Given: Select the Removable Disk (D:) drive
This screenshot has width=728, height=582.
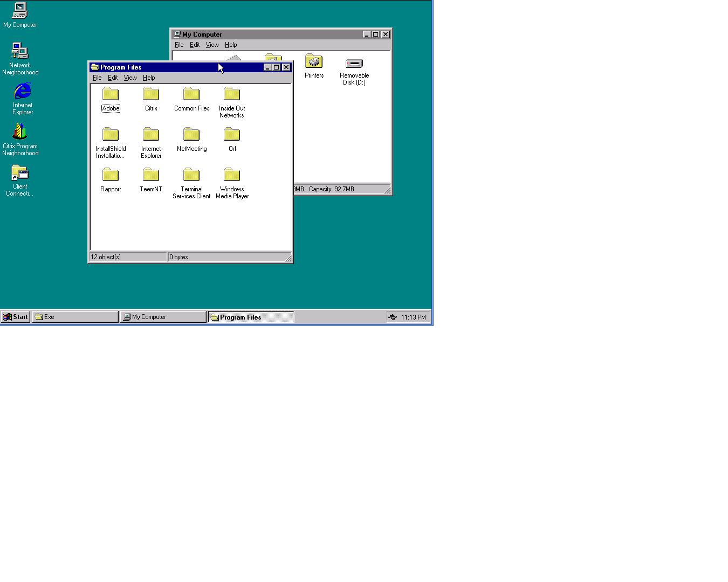Looking at the screenshot, I should [354, 64].
